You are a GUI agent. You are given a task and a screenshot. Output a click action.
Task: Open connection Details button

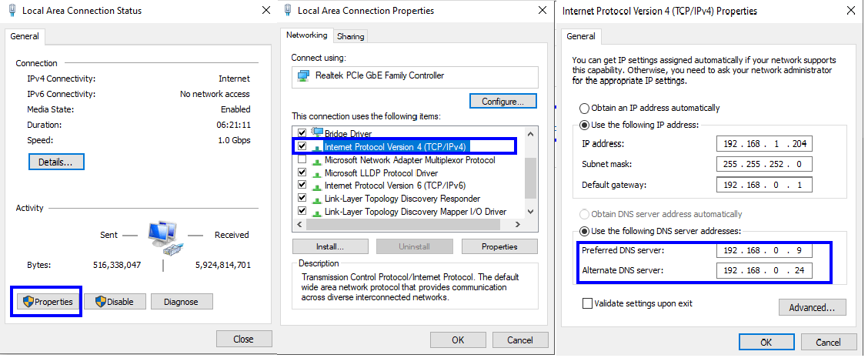[56, 162]
